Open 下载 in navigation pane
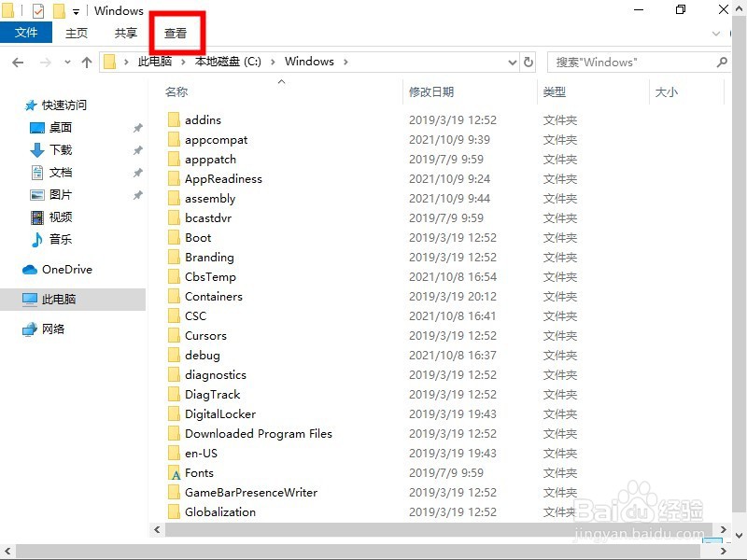Image resolution: width=747 pixels, height=560 pixels. [x=61, y=150]
